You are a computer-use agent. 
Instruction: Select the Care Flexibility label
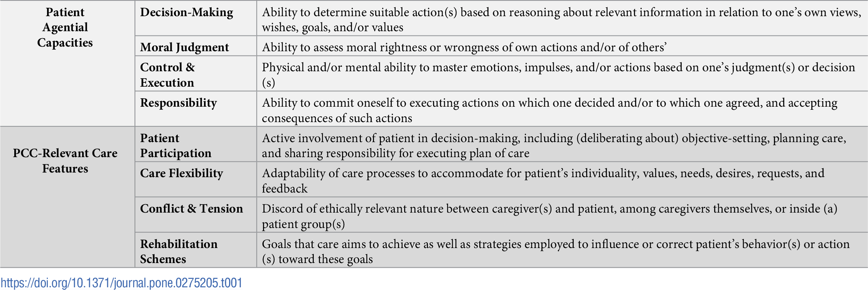pyautogui.click(x=181, y=173)
